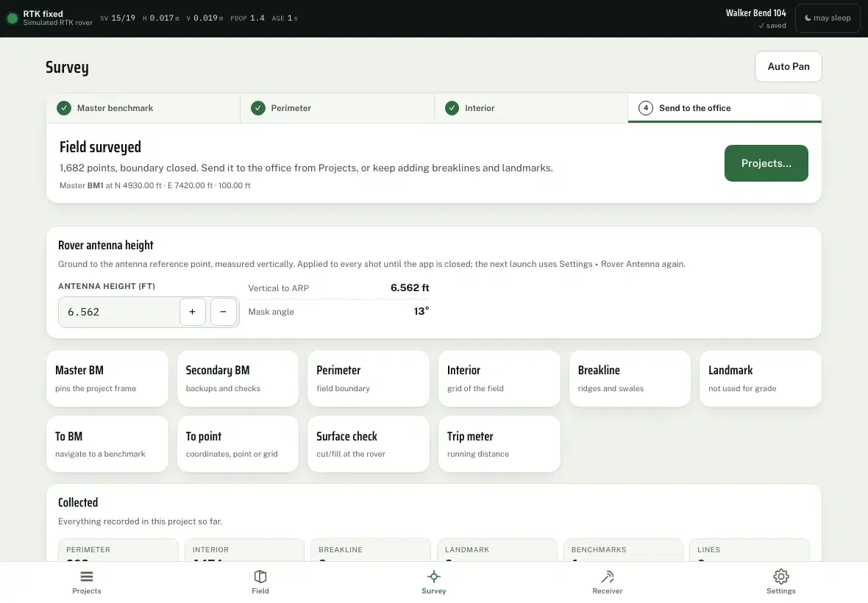Select the Perimeter field boundary card
The height and width of the screenshot is (603, 868).
pyautogui.click(x=369, y=379)
